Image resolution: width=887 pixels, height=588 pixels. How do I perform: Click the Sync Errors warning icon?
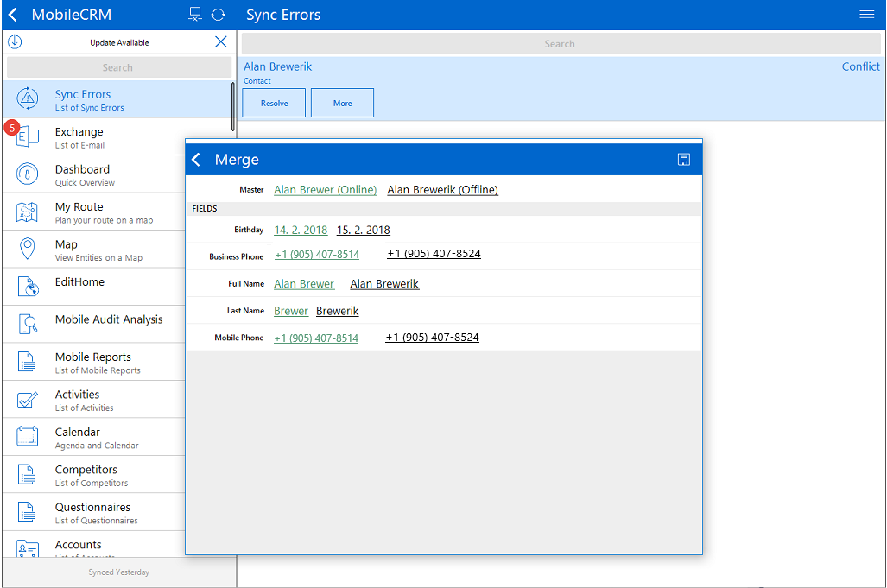click(27, 98)
